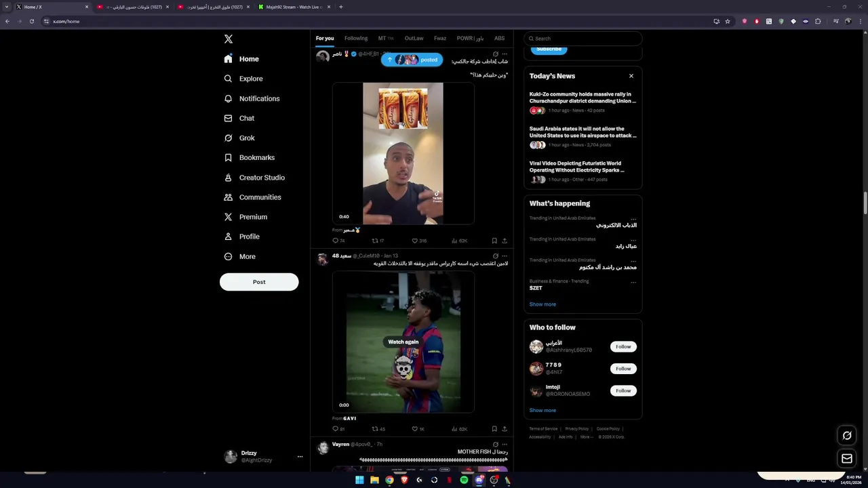This screenshot has width=868, height=488.
Task: View analytics of first post with 62K views
Action: (x=459, y=241)
